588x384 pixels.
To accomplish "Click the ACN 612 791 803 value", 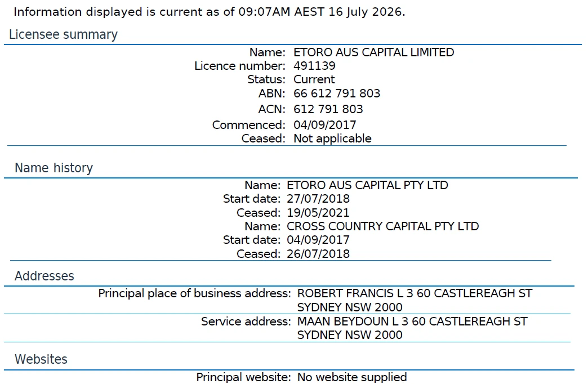I will (x=328, y=109).
